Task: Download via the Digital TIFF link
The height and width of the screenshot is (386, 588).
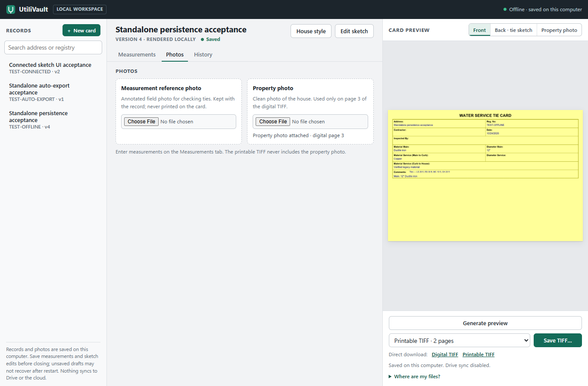Action: click(445, 355)
